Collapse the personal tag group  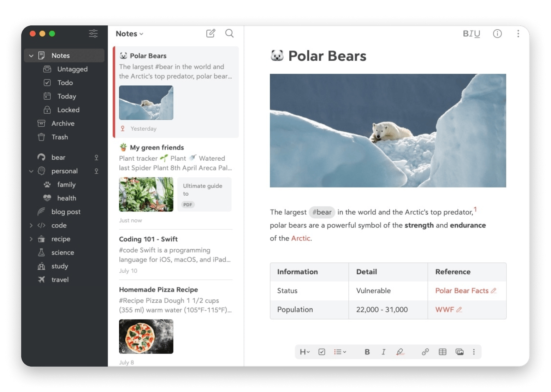pyautogui.click(x=31, y=171)
